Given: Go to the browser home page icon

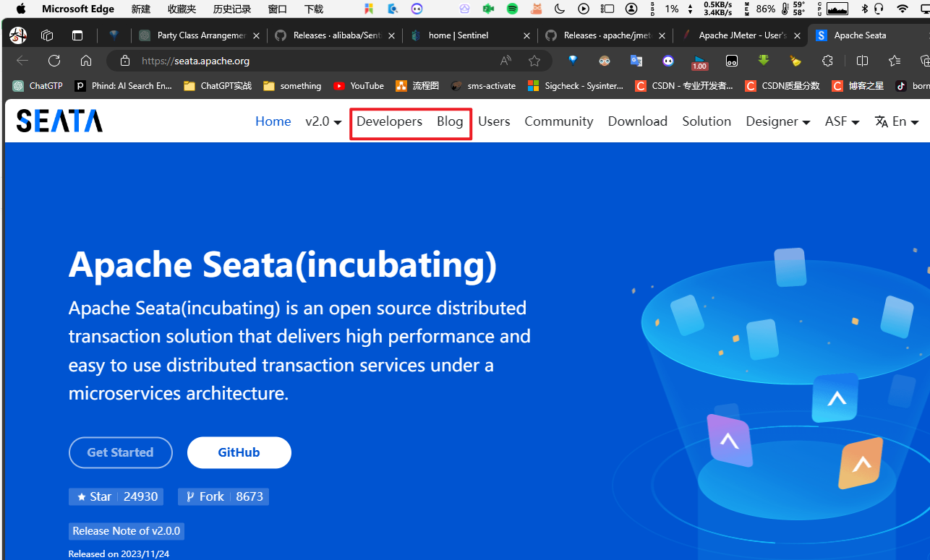Looking at the screenshot, I should [x=86, y=61].
